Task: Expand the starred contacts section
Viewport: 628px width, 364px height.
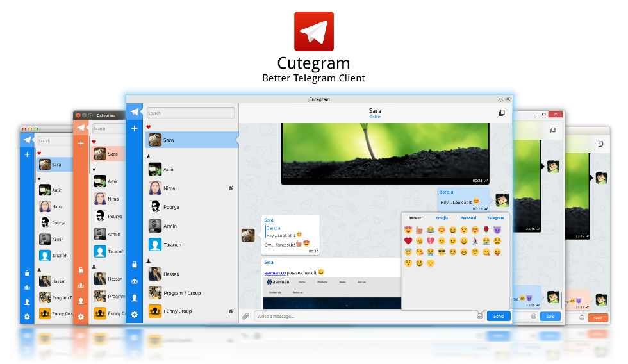Action: 149,156
